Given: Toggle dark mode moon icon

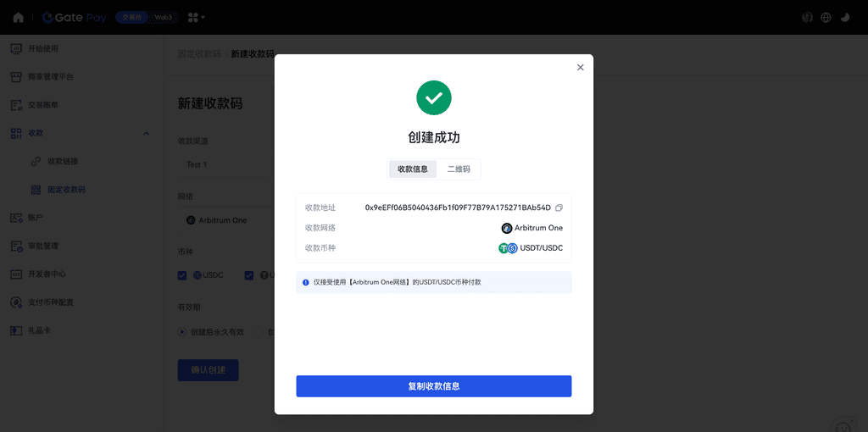Looking at the screenshot, I should click(x=845, y=18).
